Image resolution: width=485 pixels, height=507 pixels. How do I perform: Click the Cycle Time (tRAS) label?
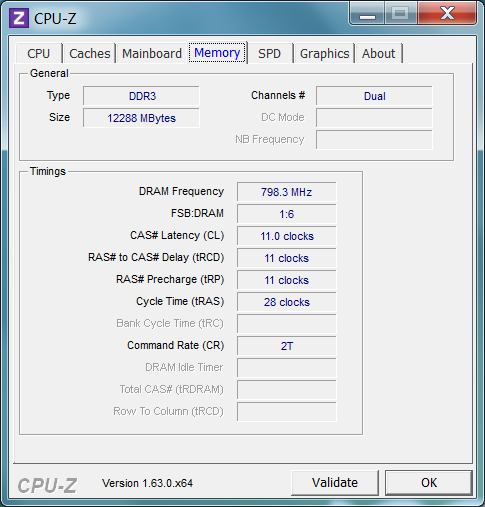click(180, 301)
